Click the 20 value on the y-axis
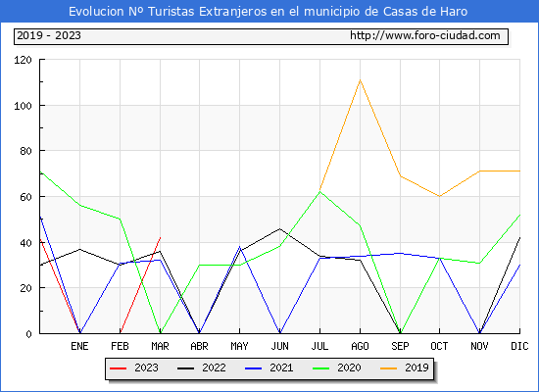 pos(25,288)
